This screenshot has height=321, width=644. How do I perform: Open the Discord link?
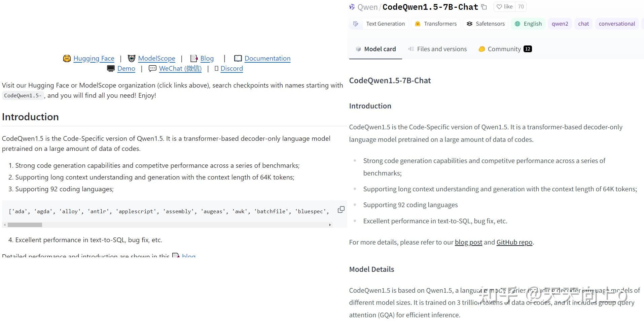pos(231,68)
